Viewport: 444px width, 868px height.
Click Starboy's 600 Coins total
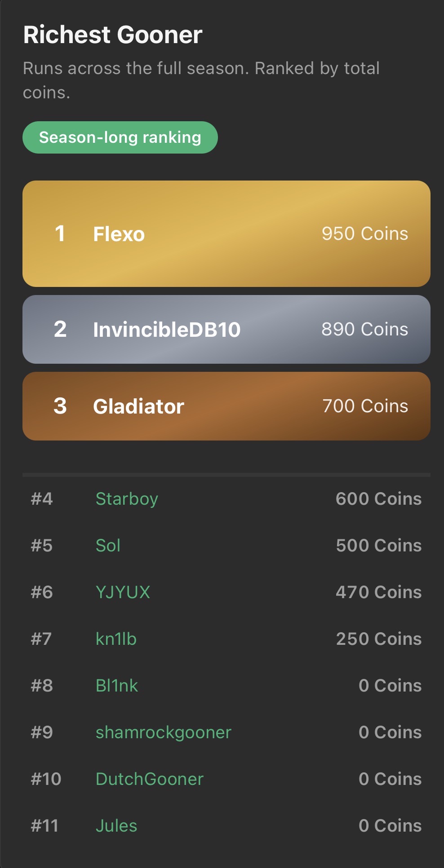[x=378, y=499]
